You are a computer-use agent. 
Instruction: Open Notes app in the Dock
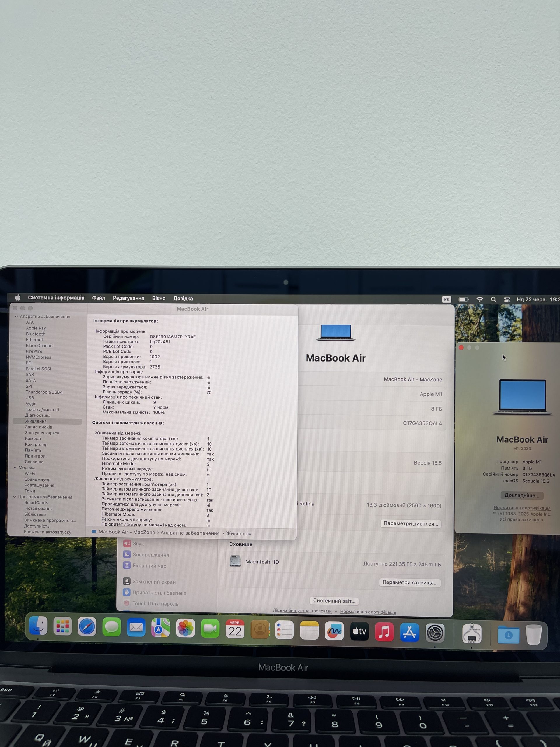pos(309,631)
